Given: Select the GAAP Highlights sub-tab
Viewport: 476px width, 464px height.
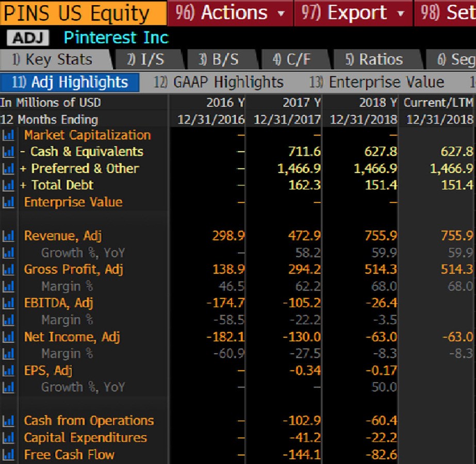Looking at the screenshot, I should (219, 82).
